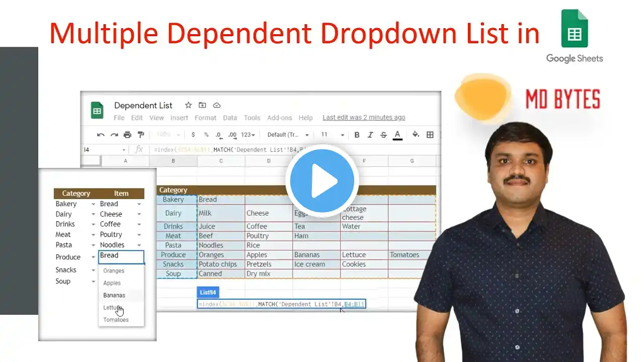Format the cell as percent
The width and height of the screenshot is (644, 362).
[206, 135]
